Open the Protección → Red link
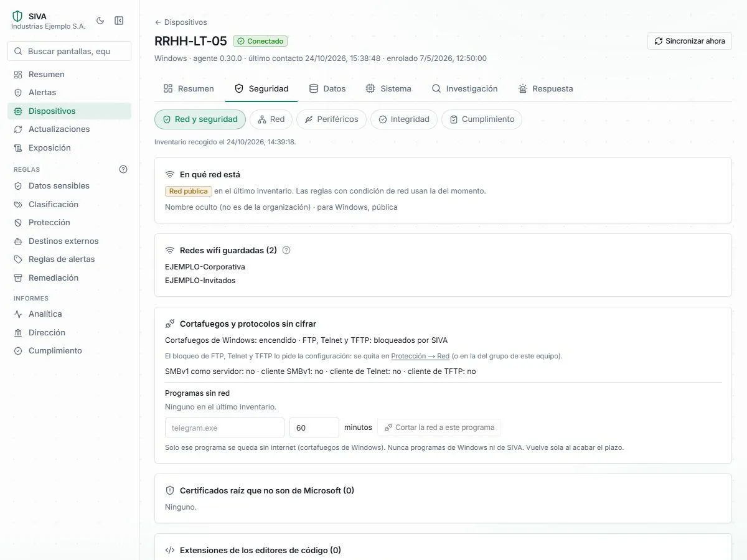The image size is (747, 560). 420,357
